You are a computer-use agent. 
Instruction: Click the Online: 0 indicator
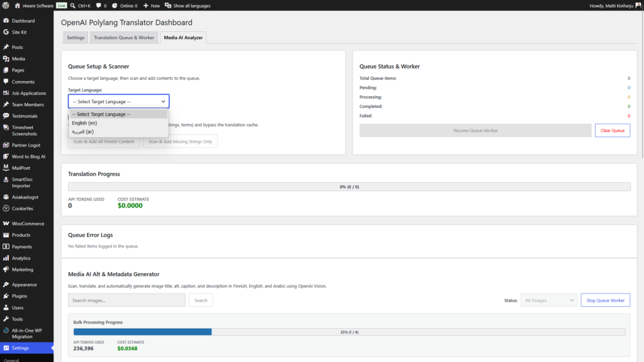(x=125, y=5)
